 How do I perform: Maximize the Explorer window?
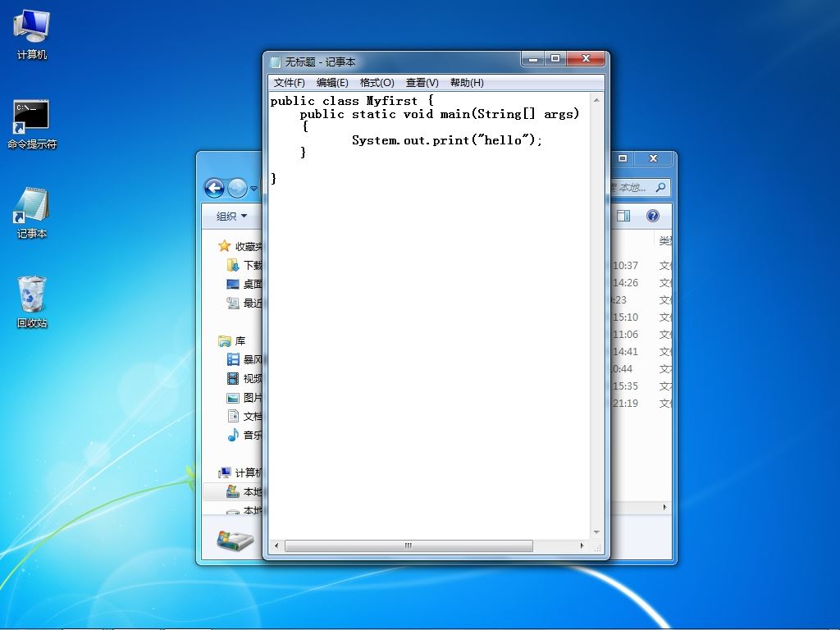(623, 158)
